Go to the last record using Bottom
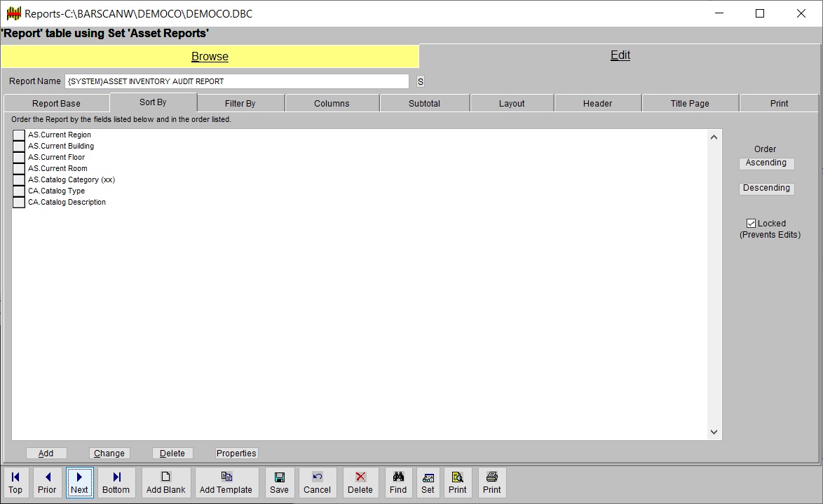The width and height of the screenshot is (823, 504). point(116,482)
